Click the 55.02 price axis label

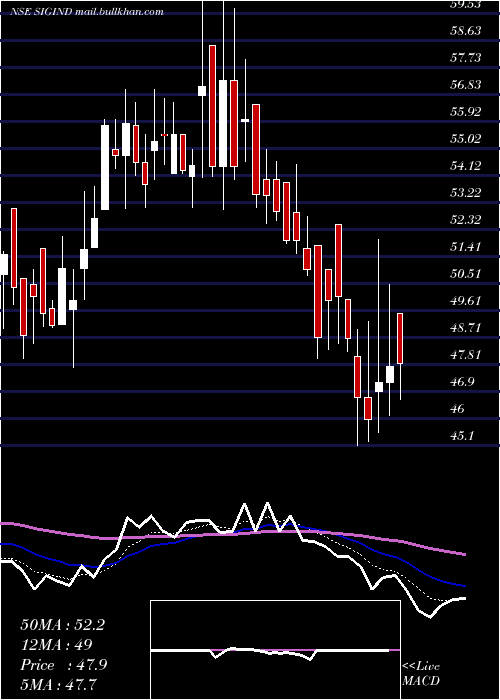[x=466, y=138]
